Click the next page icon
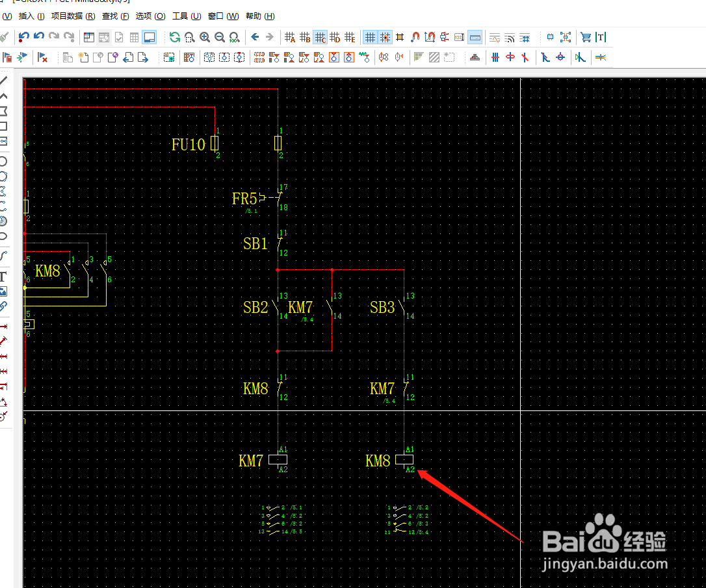The width and height of the screenshot is (706, 588). pyautogui.click(x=143, y=57)
